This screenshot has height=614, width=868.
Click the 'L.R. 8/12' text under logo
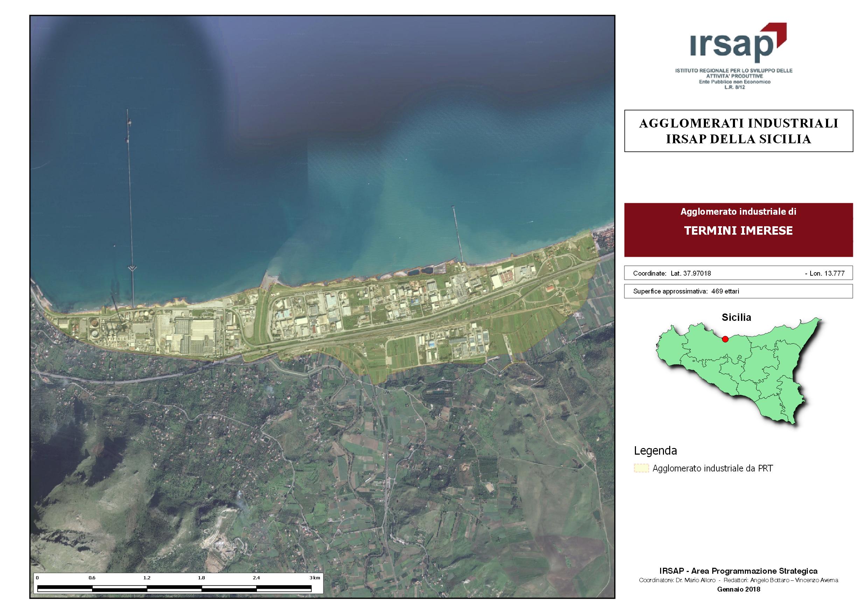tap(735, 87)
